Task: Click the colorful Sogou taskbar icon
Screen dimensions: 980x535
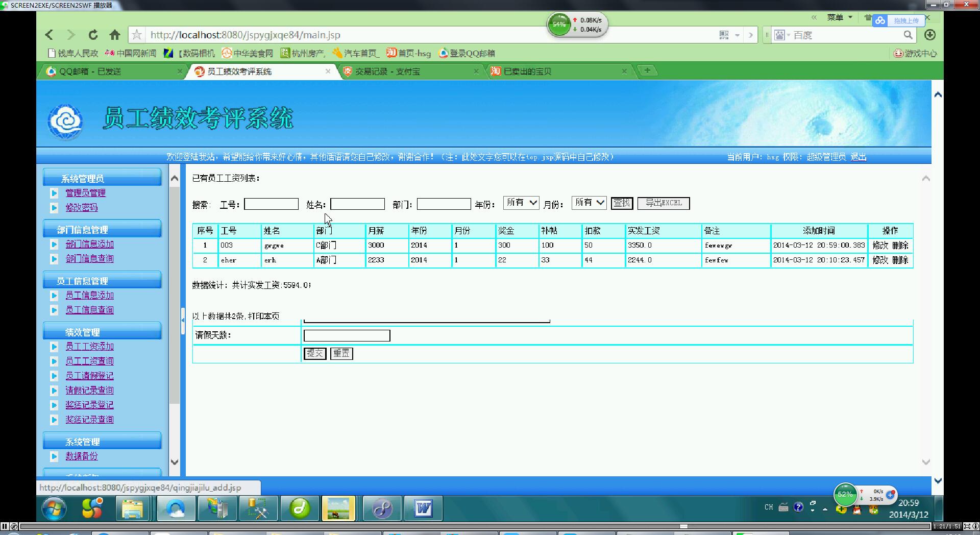Action: pyautogui.click(x=92, y=508)
